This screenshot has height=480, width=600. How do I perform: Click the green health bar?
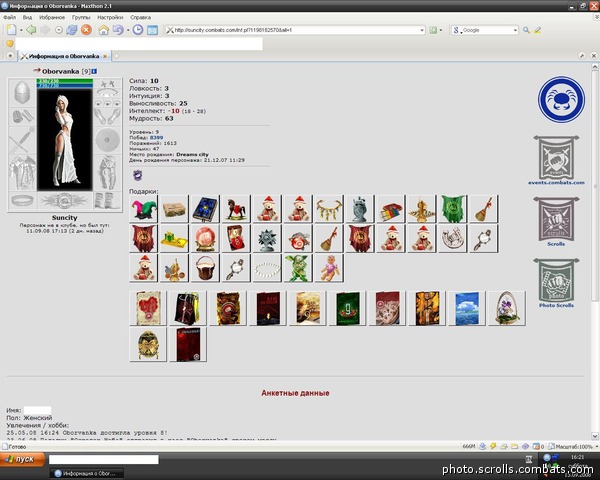click(65, 81)
